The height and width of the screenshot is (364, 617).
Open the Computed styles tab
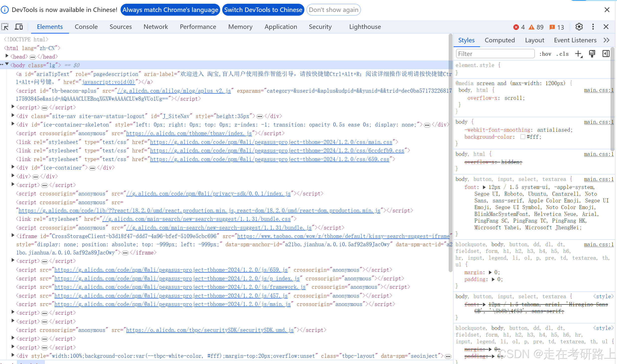[x=499, y=40]
